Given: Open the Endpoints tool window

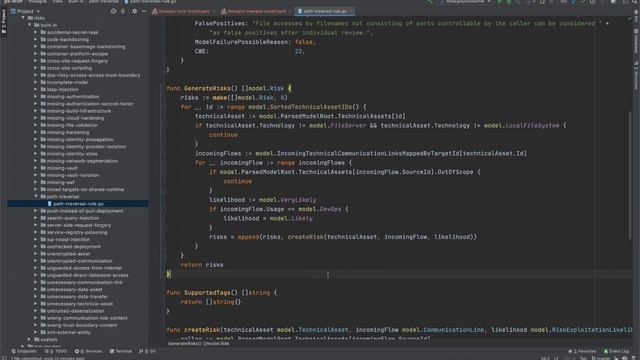Looking at the screenshot, I should tap(24, 351).
